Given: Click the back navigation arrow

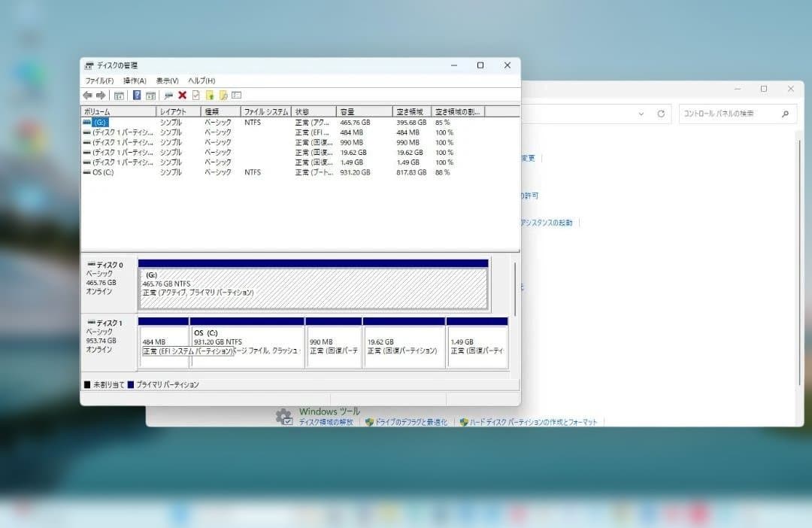Looking at the screenshot, I should [87, 95].
